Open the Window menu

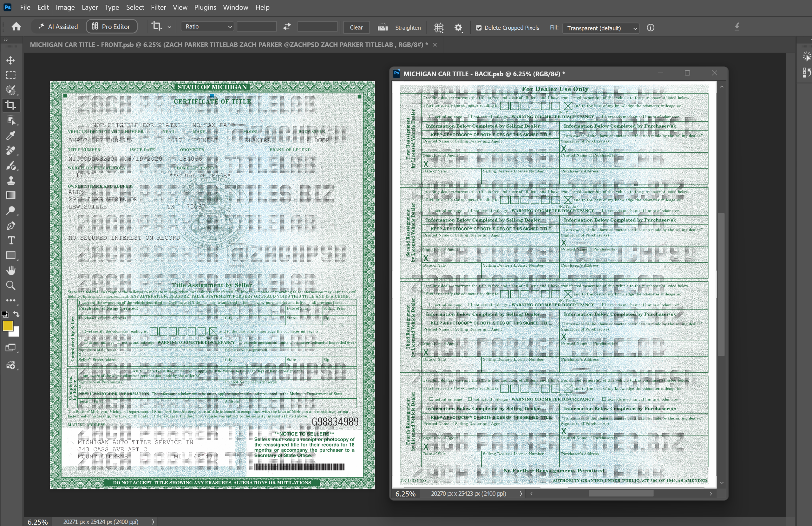click(235, 7)
